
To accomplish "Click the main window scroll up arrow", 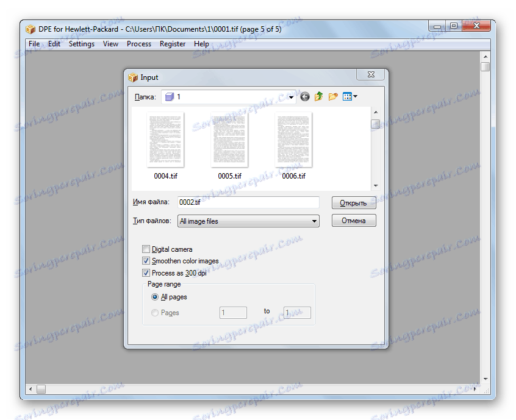I will (x=486, y=56).
